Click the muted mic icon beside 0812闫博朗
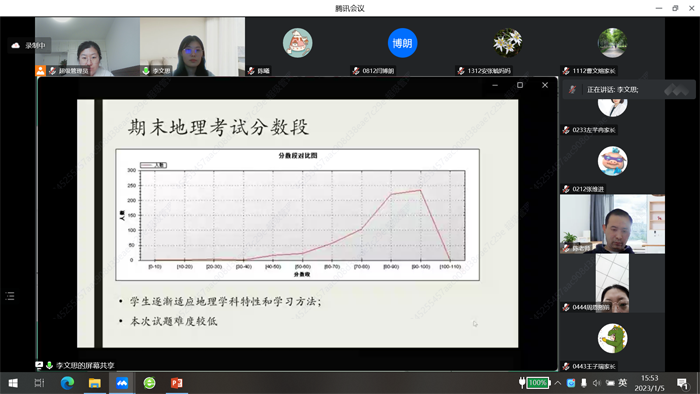The height and width of the screenshot is (394, 700). [356, 71]
